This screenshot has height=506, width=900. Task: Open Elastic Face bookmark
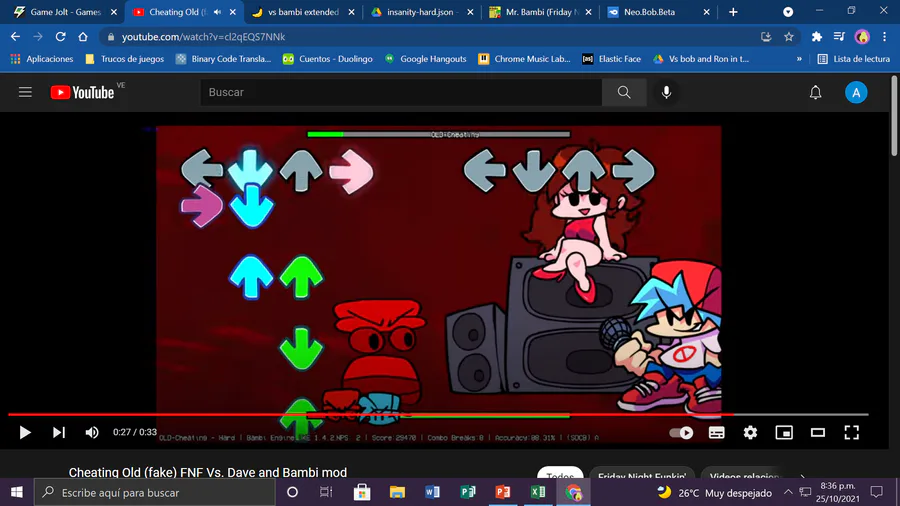[611, 59]
